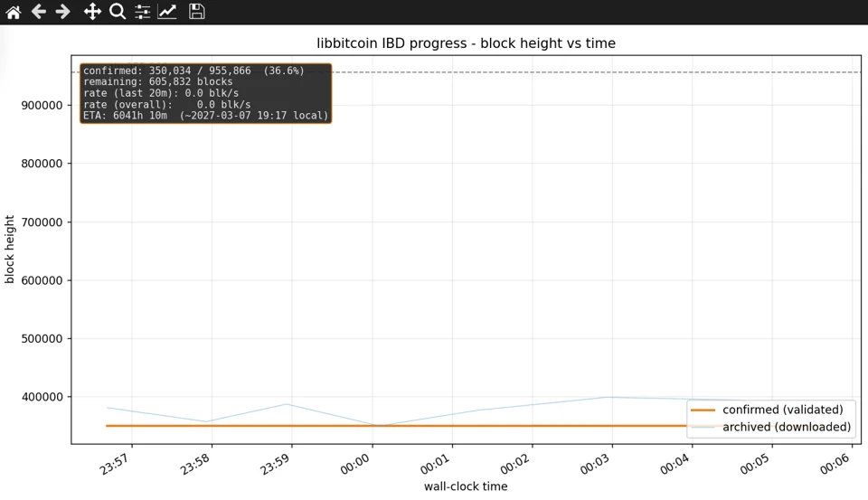Click the 00:06 x-axis tick label
868x500 pixels.
coord(835,464)
